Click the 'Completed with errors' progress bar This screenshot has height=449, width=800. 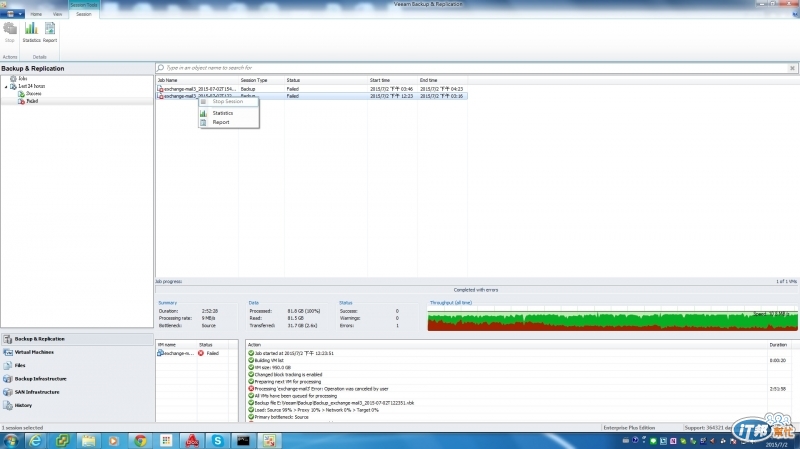(x=476, y=290)
